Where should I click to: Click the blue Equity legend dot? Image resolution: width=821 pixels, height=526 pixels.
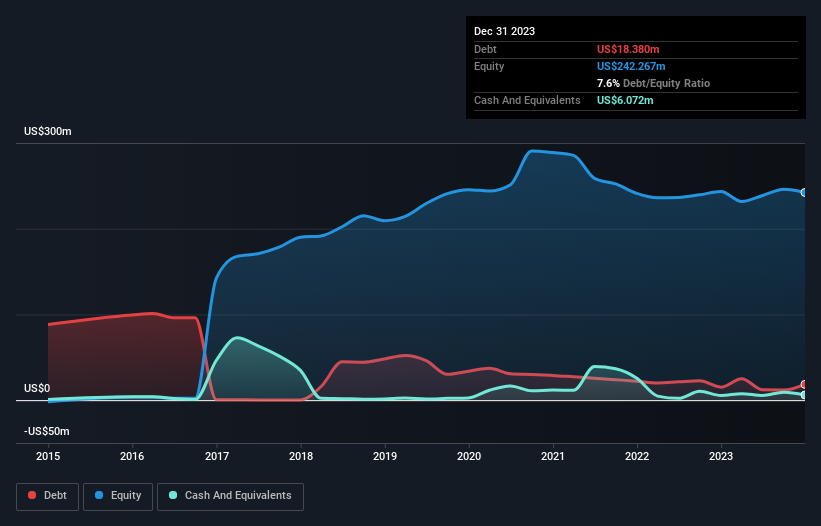pyautogui.click(x=99, y=495)
